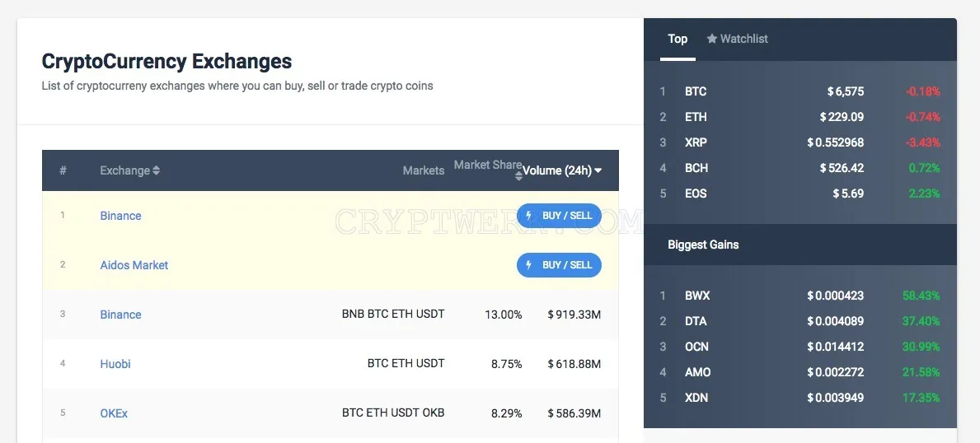Open Binance link in row 3
Image resolution: width=980 pixels, height=443 pixels.
pyautogui.click(x=120, y=315)
